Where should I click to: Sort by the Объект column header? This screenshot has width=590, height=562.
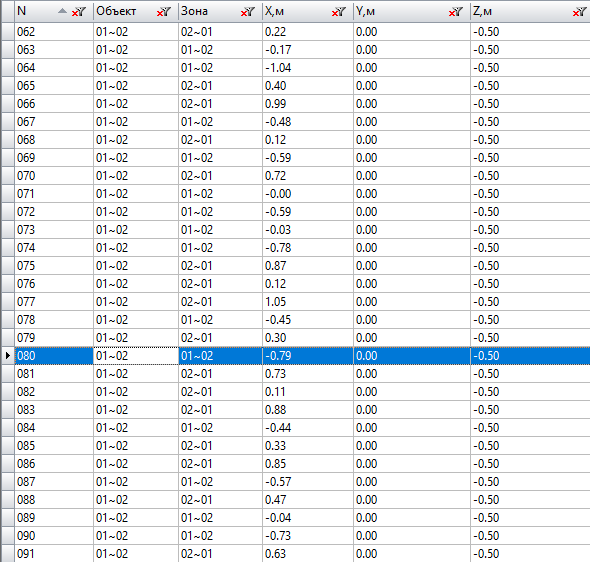click(x=116, y=11)
